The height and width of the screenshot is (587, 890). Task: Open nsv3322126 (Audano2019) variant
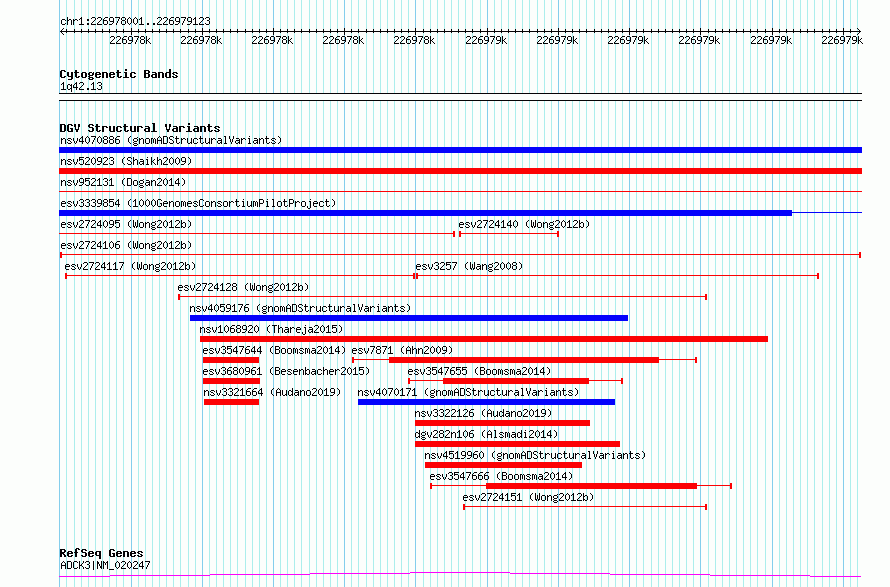(484, 413)
